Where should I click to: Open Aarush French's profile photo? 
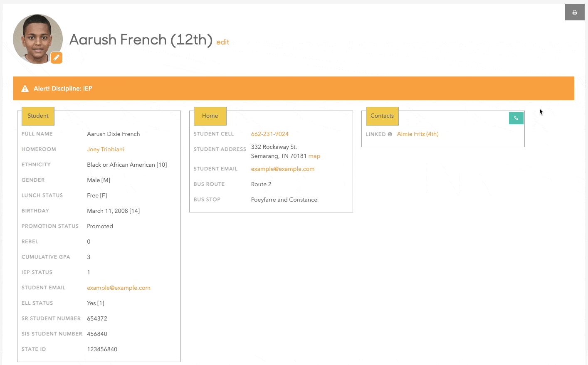tap(37, 38)
